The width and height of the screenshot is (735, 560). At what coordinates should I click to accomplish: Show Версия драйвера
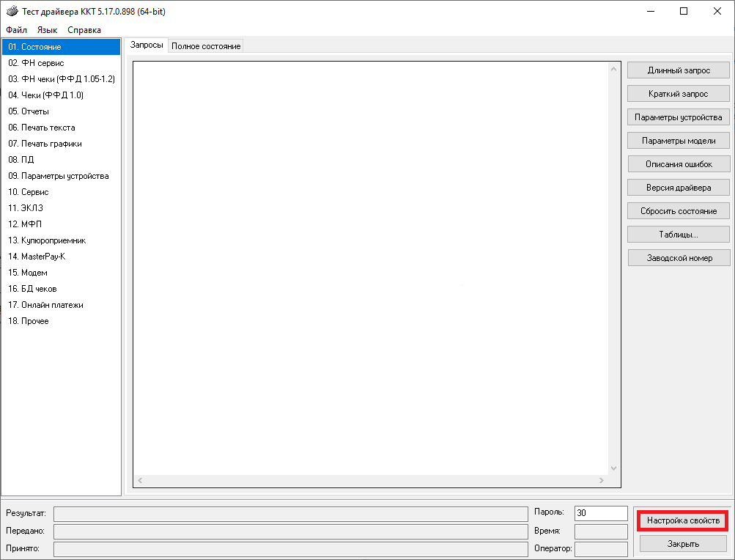click(x=678, y=188)
